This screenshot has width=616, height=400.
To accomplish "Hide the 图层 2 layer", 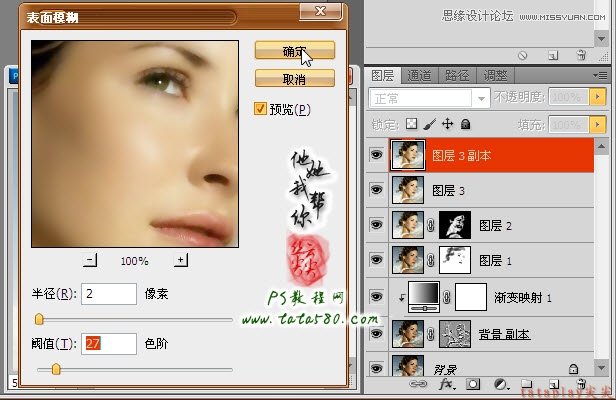I will [x=376, y=224].
